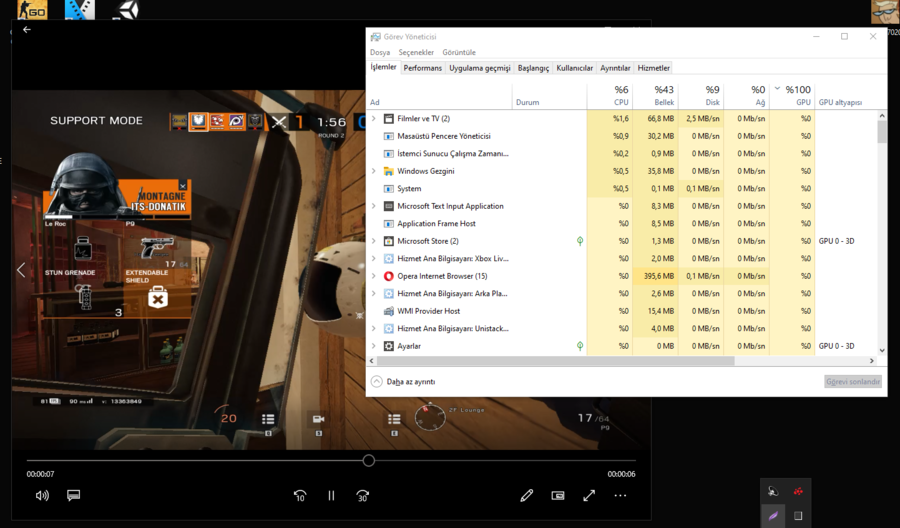Image resolution: width=900 pixels, height=528 pixels.
Task: Click the video seek bar handle
Action: coord(369,460)
